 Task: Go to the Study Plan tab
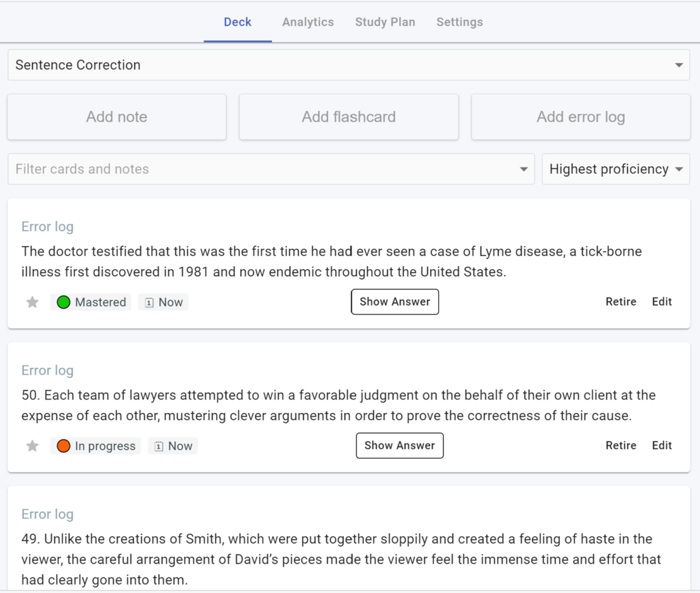(386, 23)
